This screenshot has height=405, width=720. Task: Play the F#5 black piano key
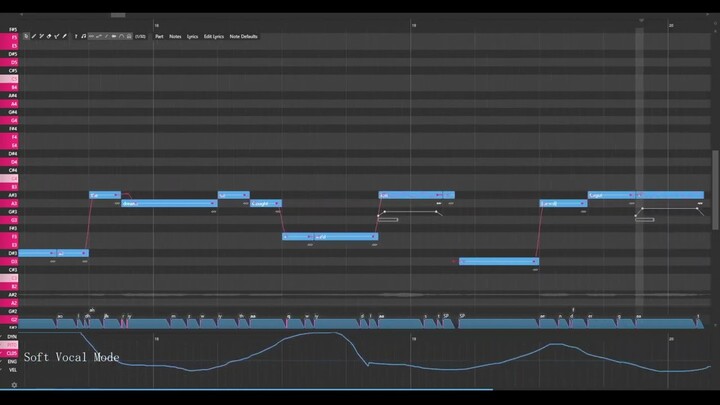click(x=9, y=29)
